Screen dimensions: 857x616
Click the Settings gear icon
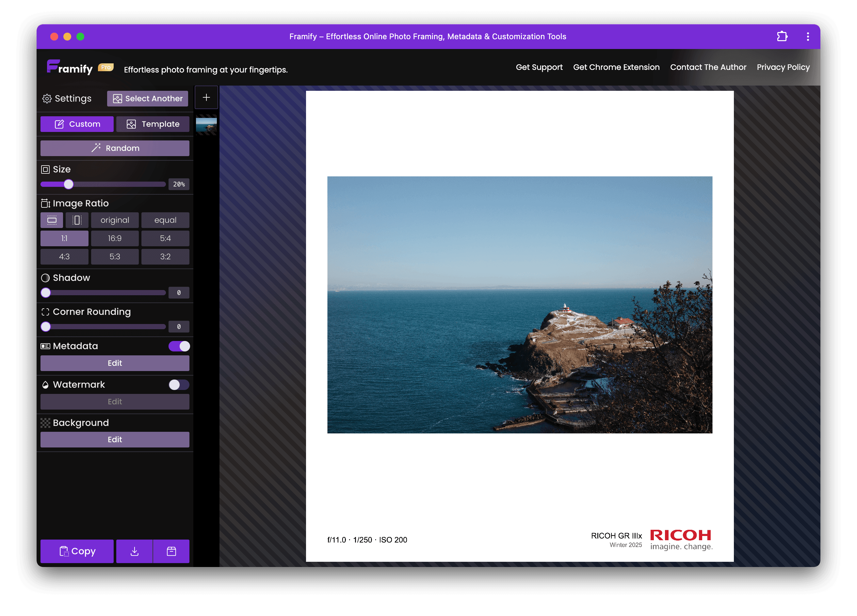point(47,99)
